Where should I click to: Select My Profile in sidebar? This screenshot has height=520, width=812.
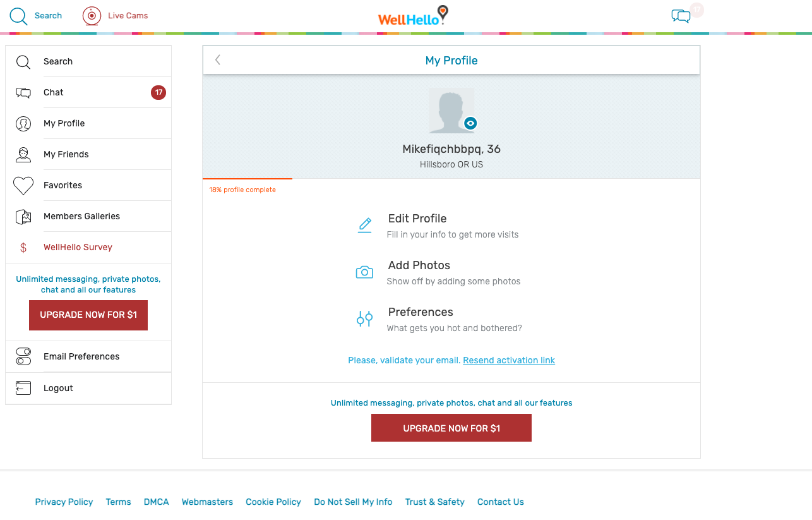(x=88, y=123)
